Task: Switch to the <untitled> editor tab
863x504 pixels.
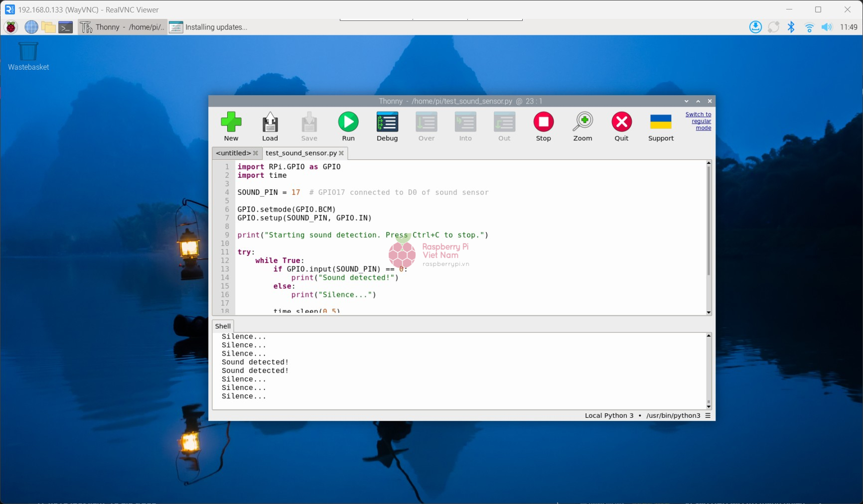Action: pyautogui.click(x=233, y=153)
